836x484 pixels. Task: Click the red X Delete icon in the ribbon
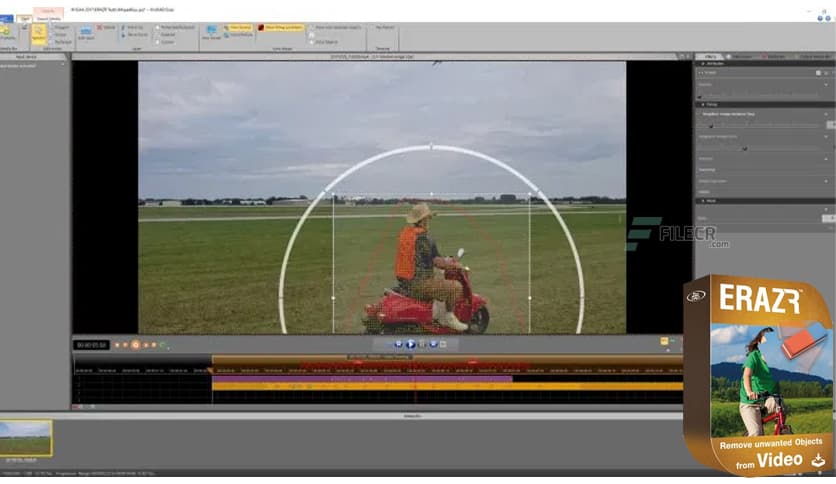coord(100,27)
